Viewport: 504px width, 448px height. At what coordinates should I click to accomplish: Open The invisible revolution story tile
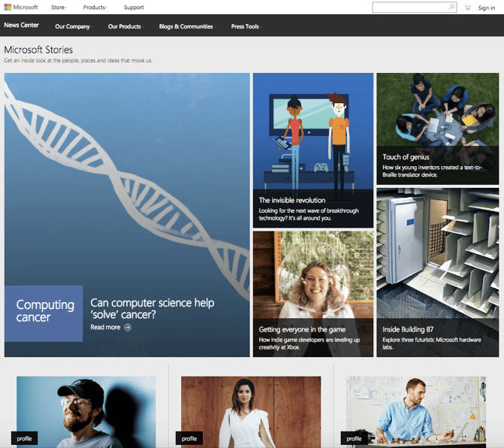click(x=312, y=150)
